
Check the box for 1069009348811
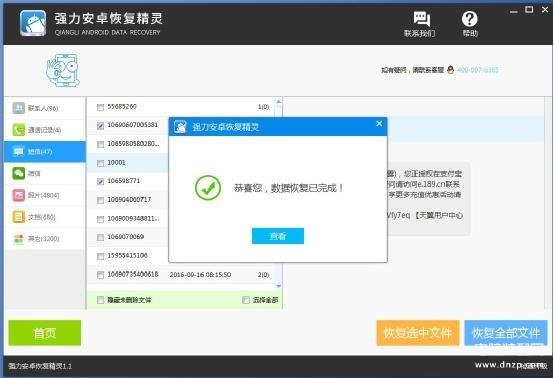(100, 219)
